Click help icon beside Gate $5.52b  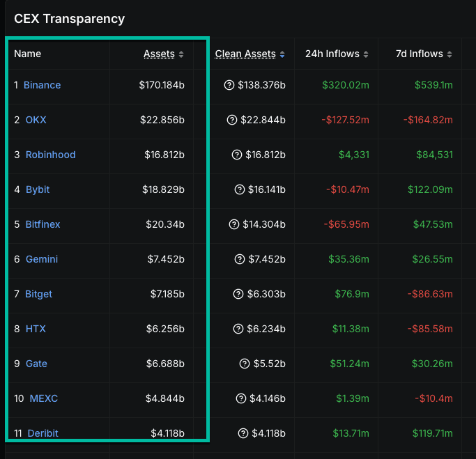[244, 364]
